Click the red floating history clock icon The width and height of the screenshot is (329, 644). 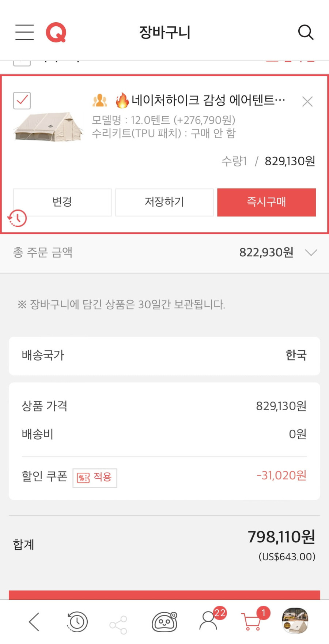pyautogui.click(x=17, y=218)
